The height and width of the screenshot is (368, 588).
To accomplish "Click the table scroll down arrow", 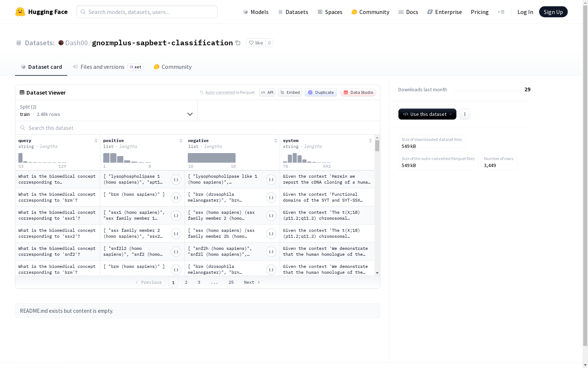I will click(x=377, y=273).
